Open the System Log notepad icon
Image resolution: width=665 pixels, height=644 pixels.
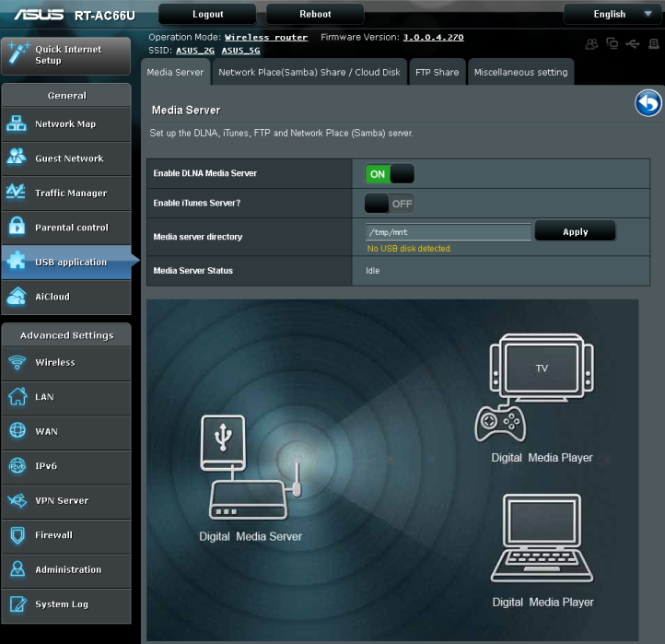pos(17,603)
